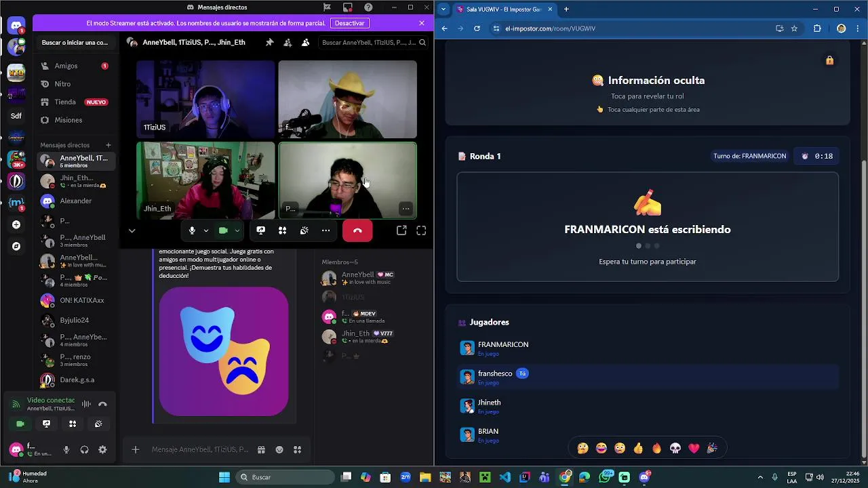The height and width of the screenshot is (488, 868).
Task: Toggle camera in the voice panel
Action: pos(20,424)
